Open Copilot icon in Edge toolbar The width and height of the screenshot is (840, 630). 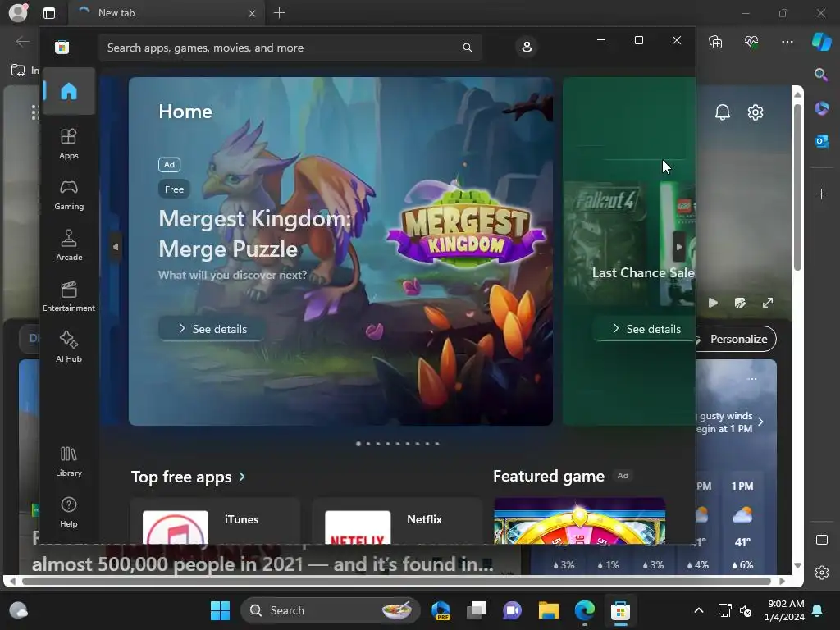(821, 41)
